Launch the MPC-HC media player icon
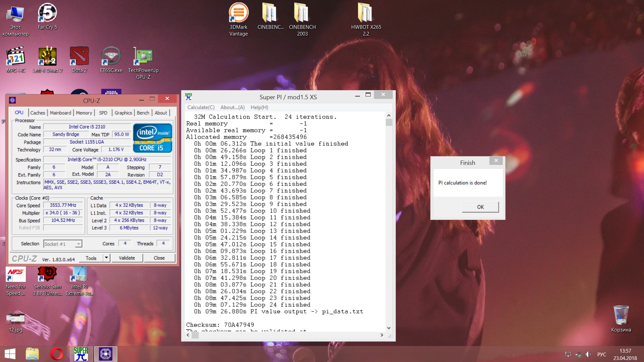 (x=16, y=60)
